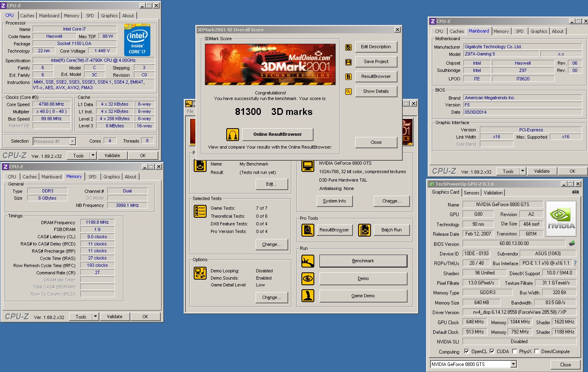The height and width of the screenshot is (372, 588).
Task: Open Mainboard tab in CPU-Z Memory window
Action: pyautogui.click(x=51, y=177)
